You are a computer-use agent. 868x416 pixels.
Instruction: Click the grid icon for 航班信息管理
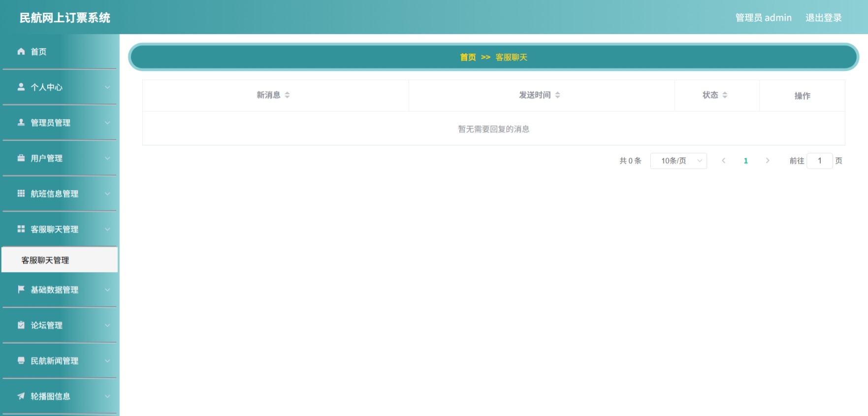(21, 193)
